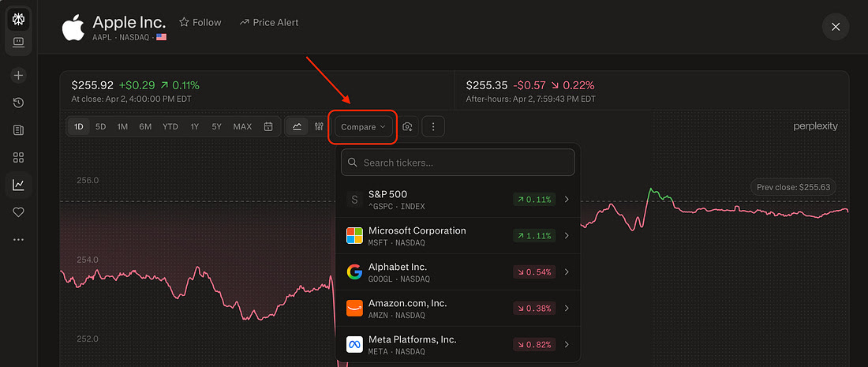The image size is (868, 367).
Task: Select the 1D time range
Action: point(79,126)
